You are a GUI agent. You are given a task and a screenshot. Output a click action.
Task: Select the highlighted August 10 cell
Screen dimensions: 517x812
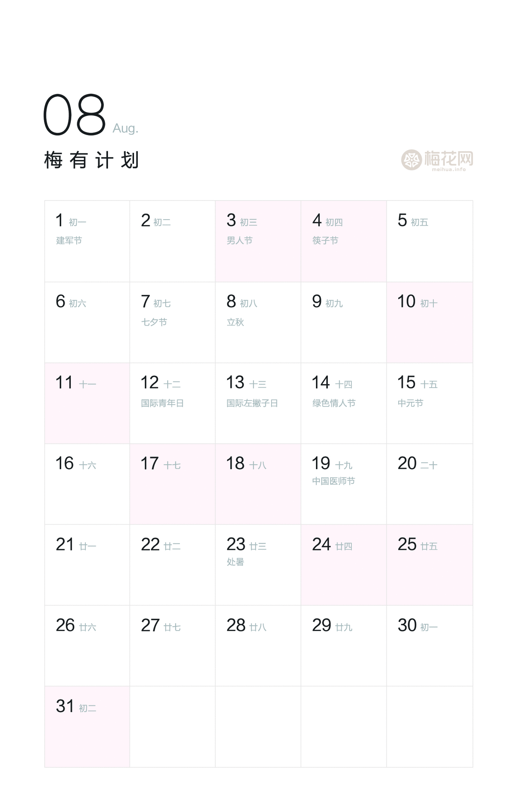[x=429, y=322]
